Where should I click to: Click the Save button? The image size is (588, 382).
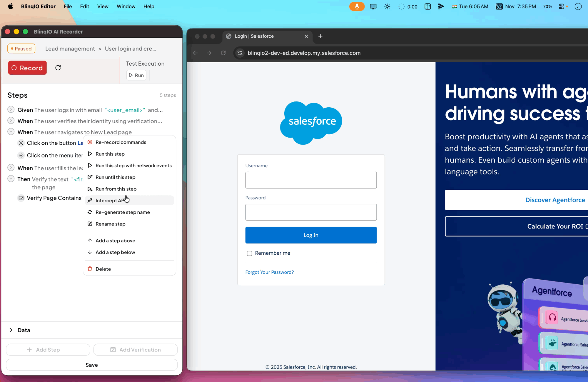[91, 365]
